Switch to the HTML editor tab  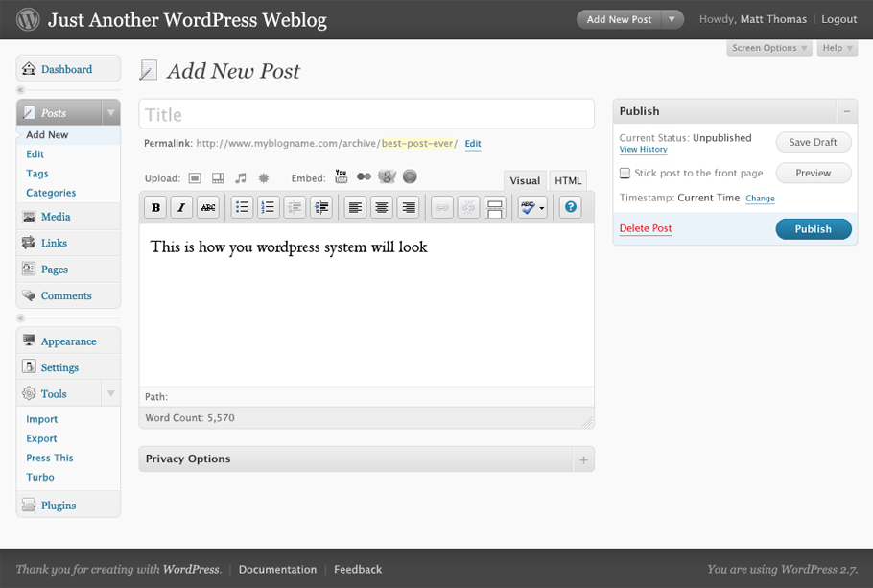568,181
